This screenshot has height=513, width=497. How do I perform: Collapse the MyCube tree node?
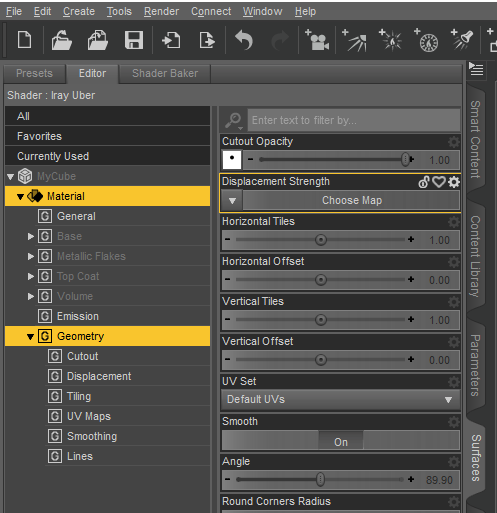point(10,176)
